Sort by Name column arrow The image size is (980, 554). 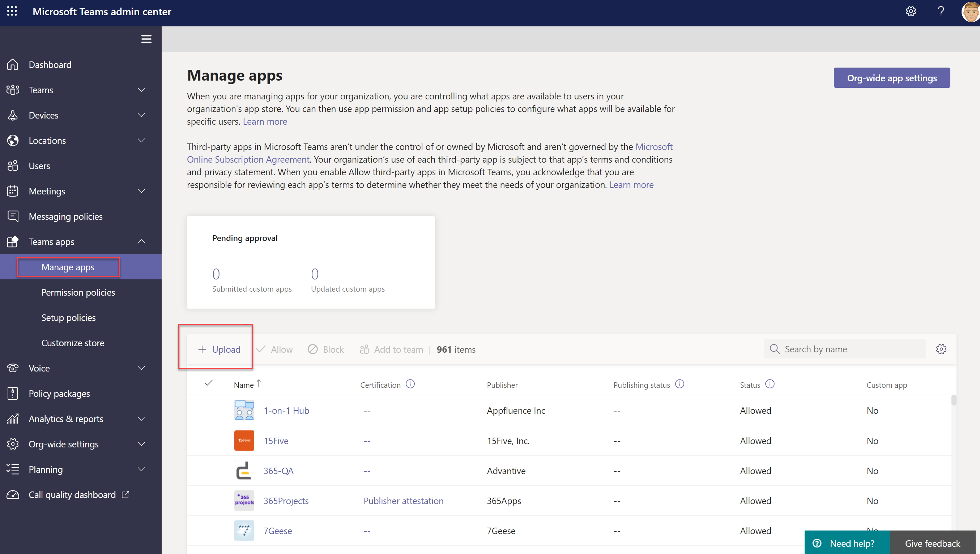(259, 383)
